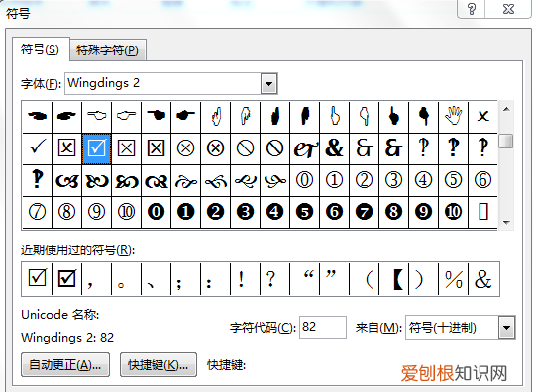The image size is (533, 392).
Task: Click the symbol grid scroll up arrow
Action: pyautogui.click(x=506, y=109)
